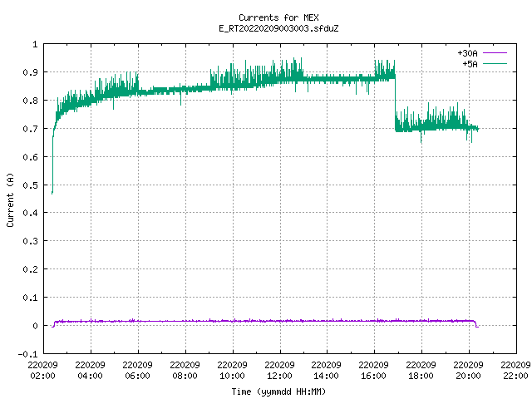Screen dimensions: 532x399
Task: Click y-axis tick value 1
Action: (35, 44)
